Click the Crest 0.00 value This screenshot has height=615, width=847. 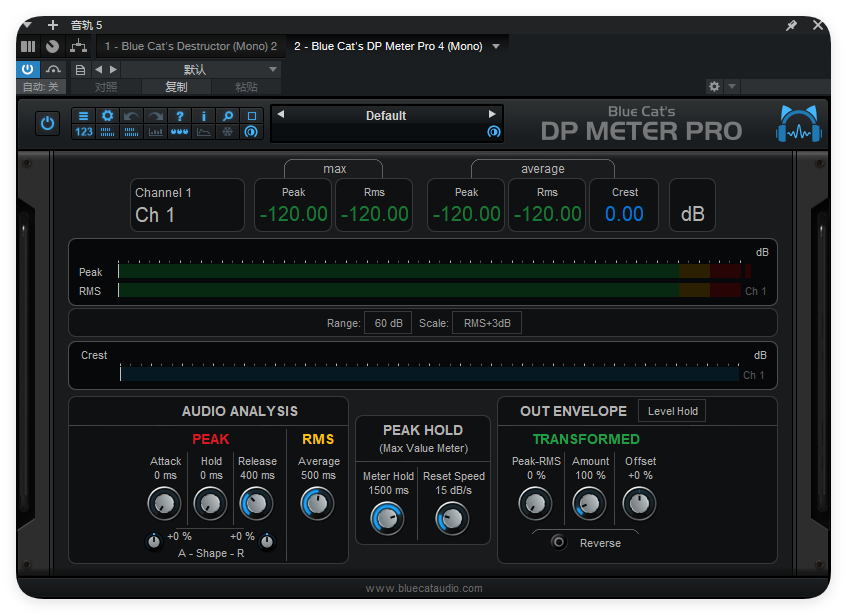pos(624,214)
